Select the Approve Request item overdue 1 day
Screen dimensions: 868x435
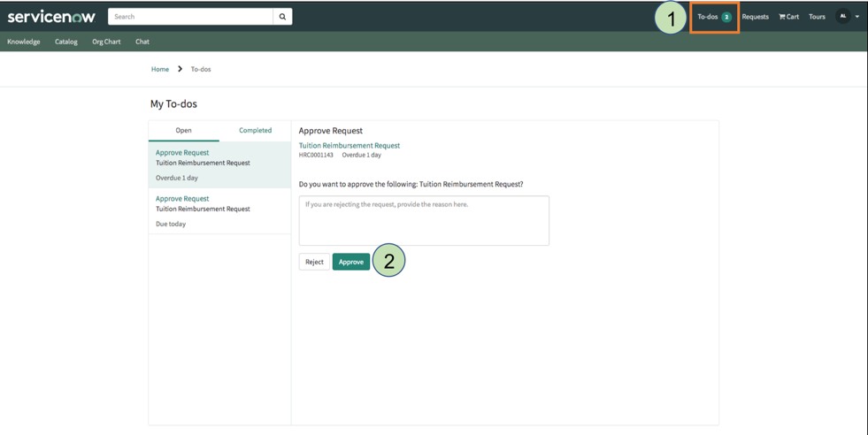[x=219, y=165]
